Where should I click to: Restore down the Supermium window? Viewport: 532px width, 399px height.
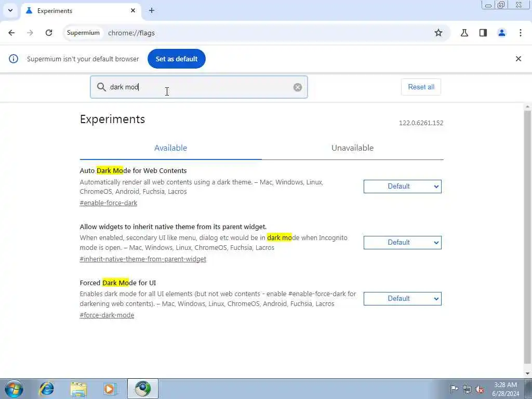click(x=501, y=5)
